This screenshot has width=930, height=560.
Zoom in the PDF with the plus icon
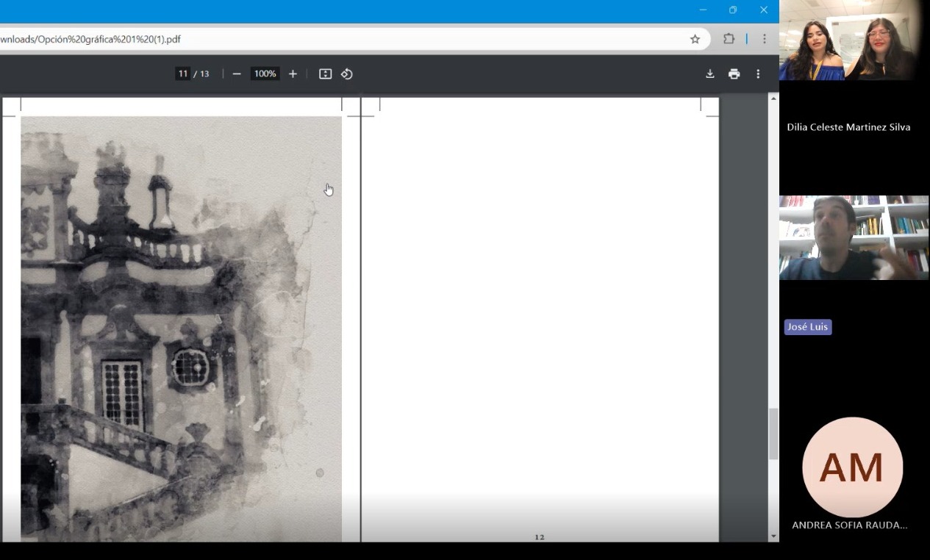293,73
